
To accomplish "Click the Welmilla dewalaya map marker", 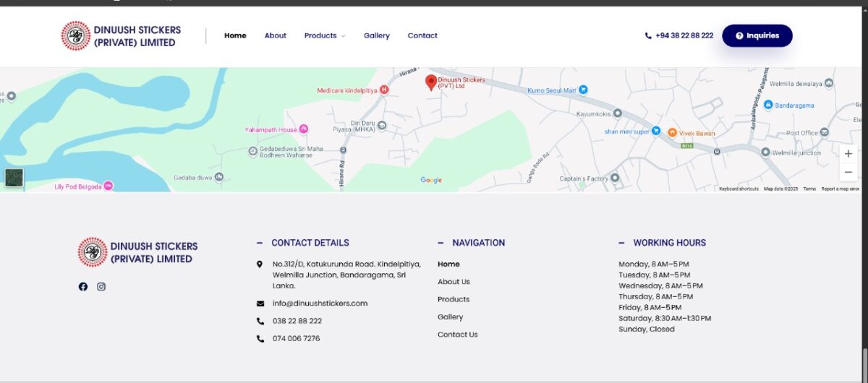I will [828, 83].
